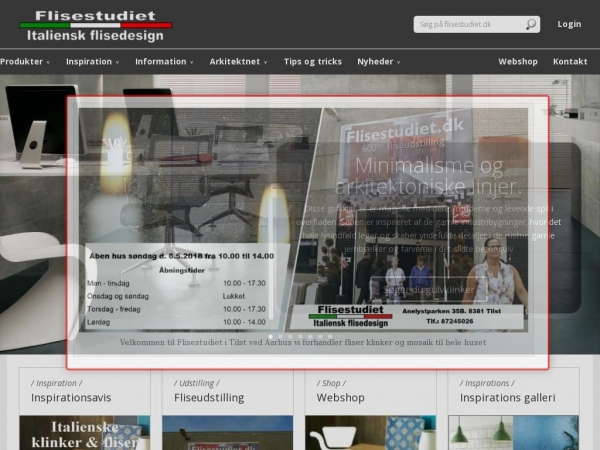The height and width of the screenshot is (450, 600).
Task: Click the Flisestudiet Italiensk flisedesign logo
Action: click(x=96, y=26)
